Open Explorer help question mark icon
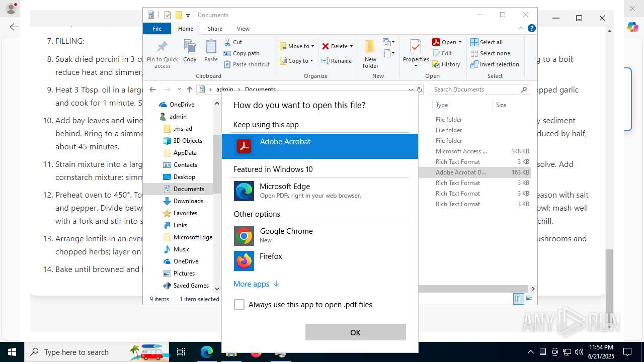Screen dimensions: 644x362 tap(531, 28)
